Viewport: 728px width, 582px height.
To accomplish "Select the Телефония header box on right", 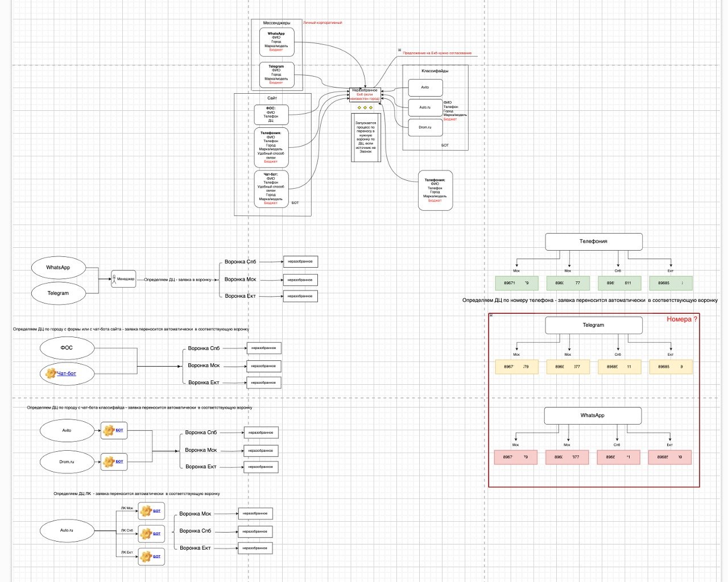I will [x=594, y=242].
